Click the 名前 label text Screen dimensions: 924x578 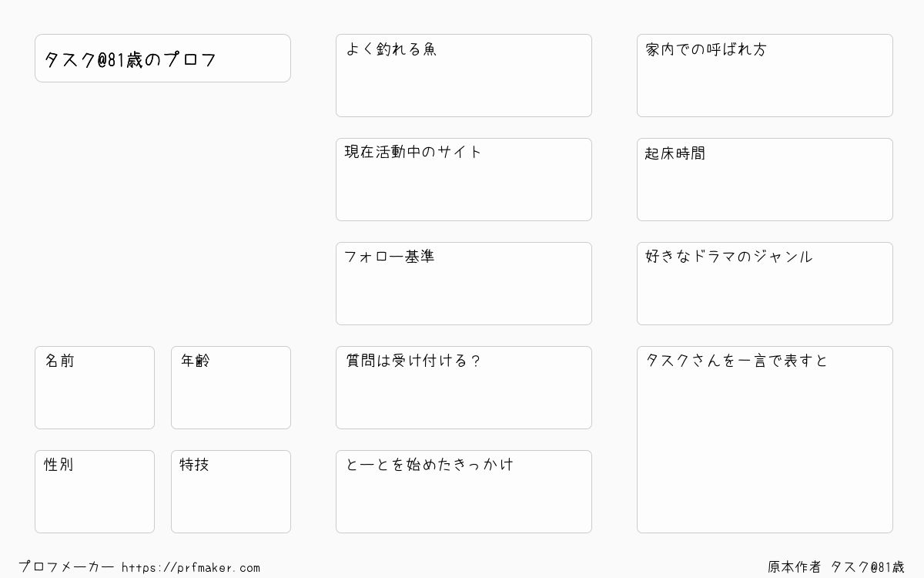coord(59,361)
